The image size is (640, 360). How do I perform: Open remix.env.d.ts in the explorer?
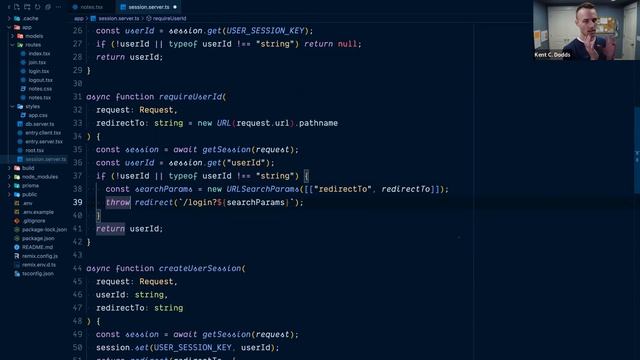(x=39, y=265)
